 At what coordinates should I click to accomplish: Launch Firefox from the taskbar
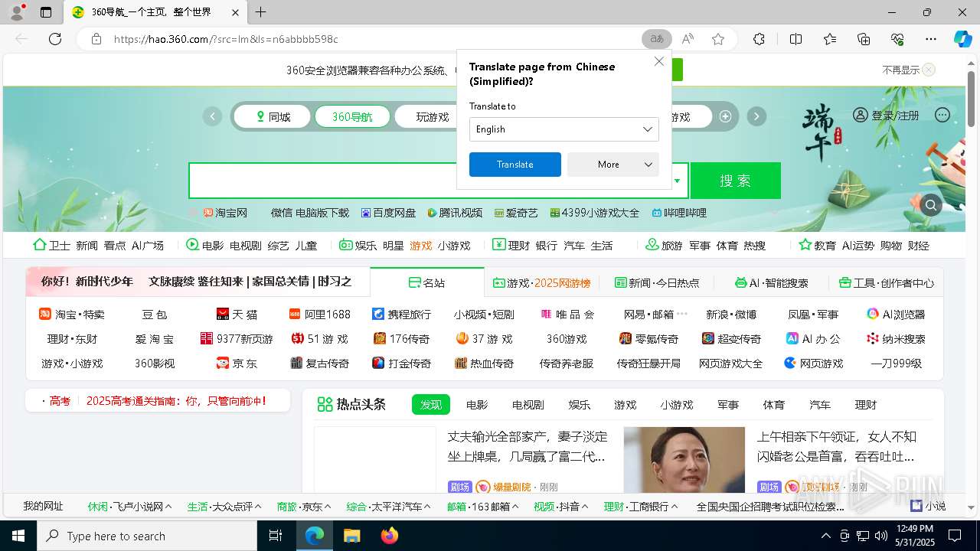pyautogui.click(x=389, y=536)
